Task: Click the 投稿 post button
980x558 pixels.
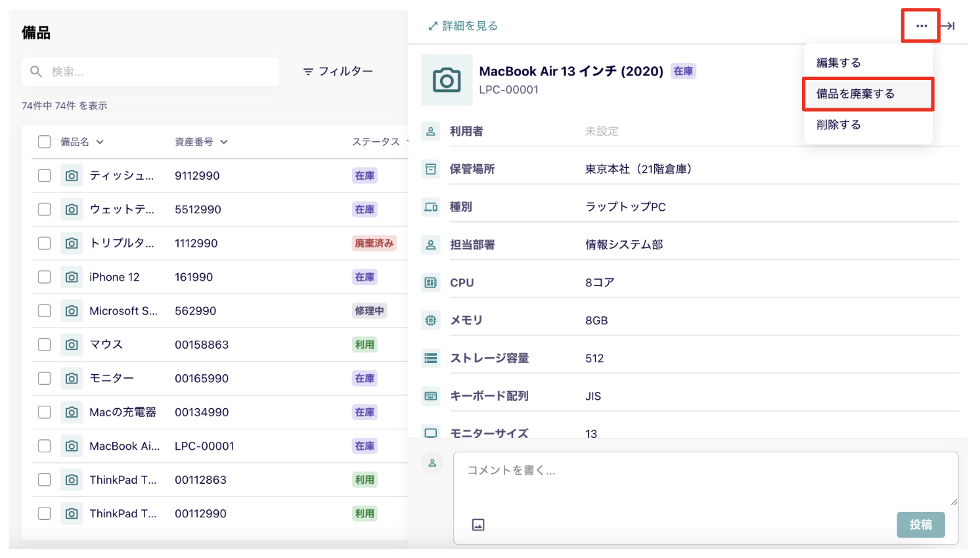Action: tap(921, 525)
